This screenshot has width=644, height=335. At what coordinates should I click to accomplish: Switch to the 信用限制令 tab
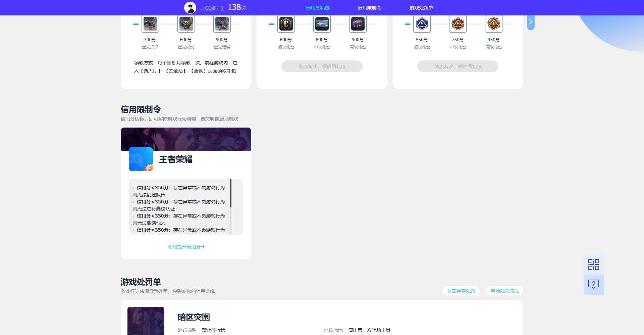pos(369,8)
